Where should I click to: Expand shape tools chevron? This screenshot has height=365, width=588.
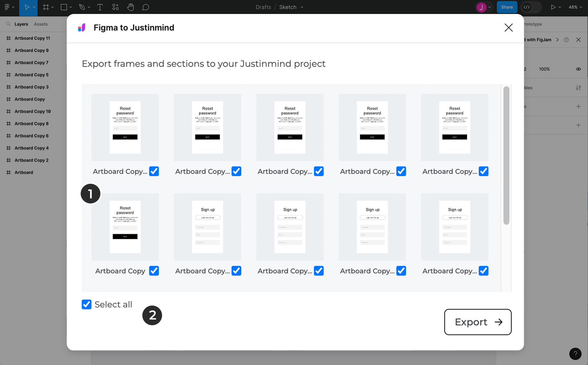tap(71, 7)
